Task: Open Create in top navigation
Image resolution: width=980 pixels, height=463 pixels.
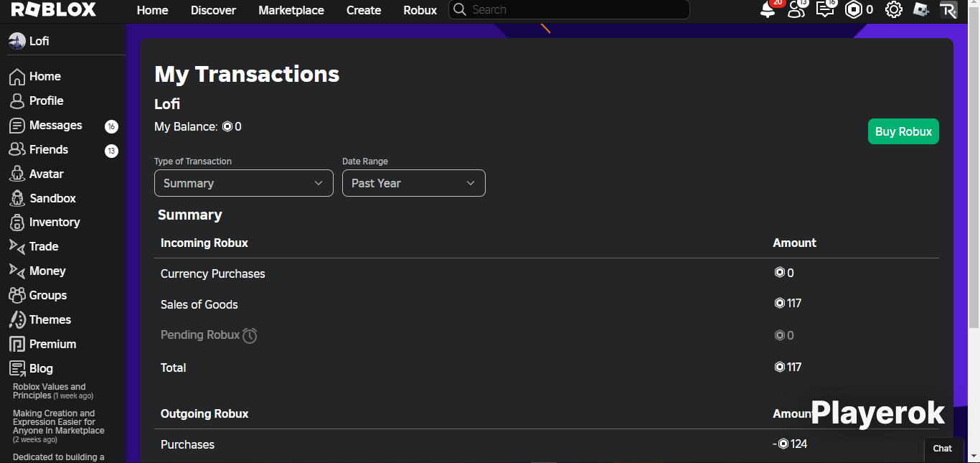Action: [364, 10]
